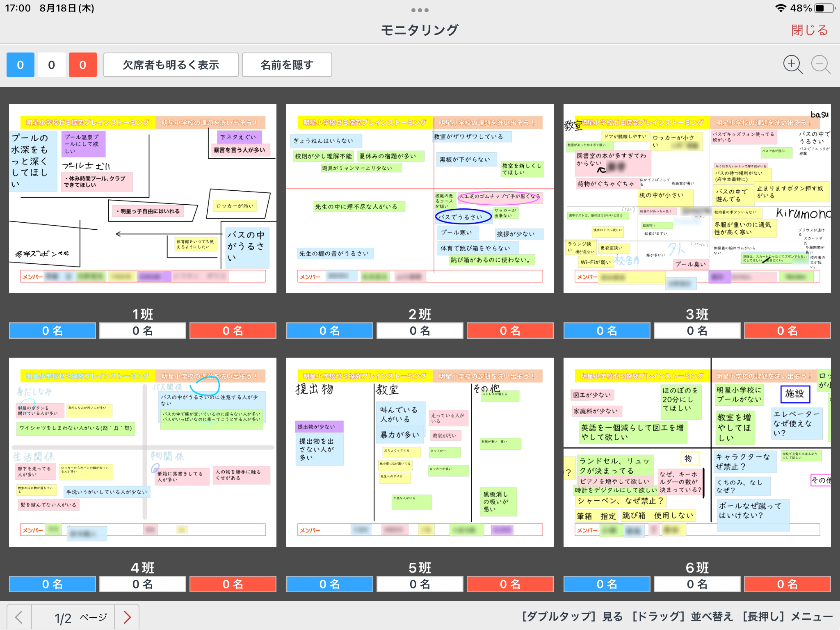The image size is (840, 630).
Task: Toggle 名前を隠す to hide names
Action: (x=287, y=65)
